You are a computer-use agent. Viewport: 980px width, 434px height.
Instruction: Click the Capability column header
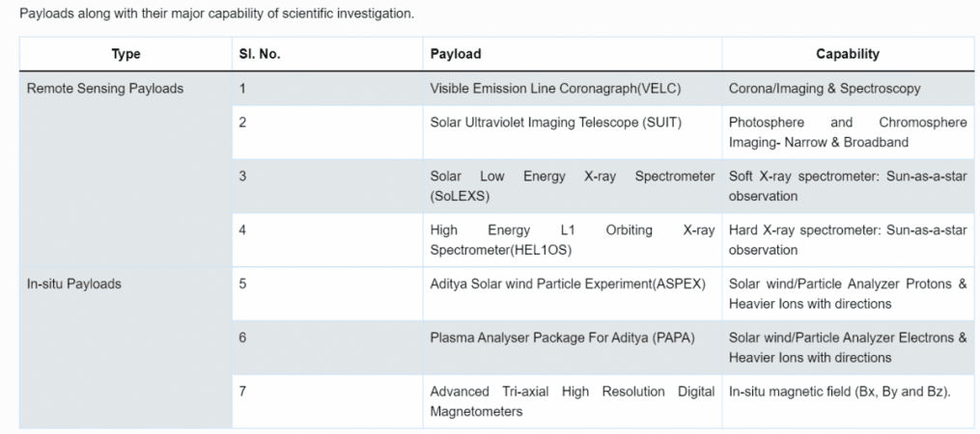coord(848,54)
